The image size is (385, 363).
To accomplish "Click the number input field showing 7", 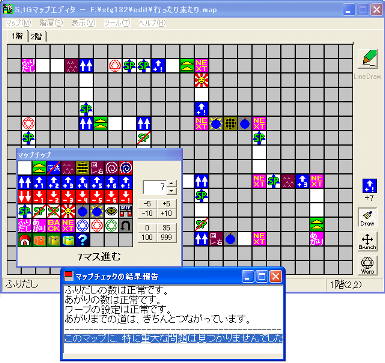I will pos(155,187).
